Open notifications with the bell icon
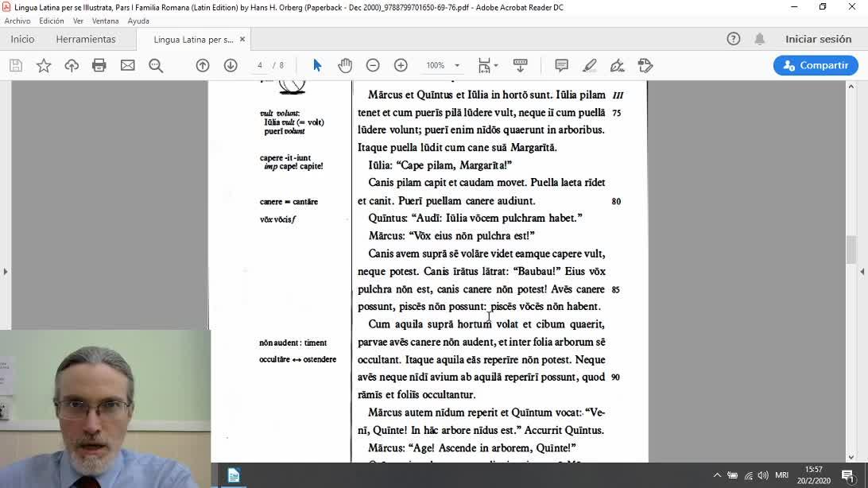Image resolution: width=868 pixels, height=488 pixels. click(x=760, y=39)
